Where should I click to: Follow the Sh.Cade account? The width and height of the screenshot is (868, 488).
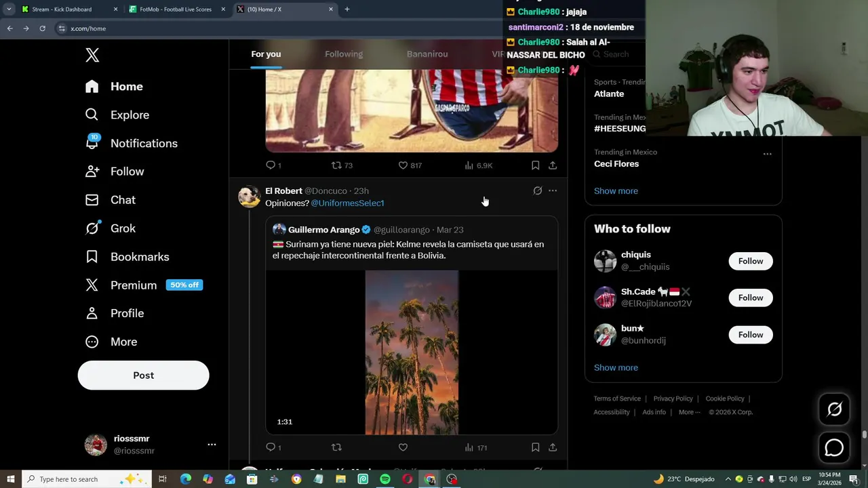pos(751,298)
